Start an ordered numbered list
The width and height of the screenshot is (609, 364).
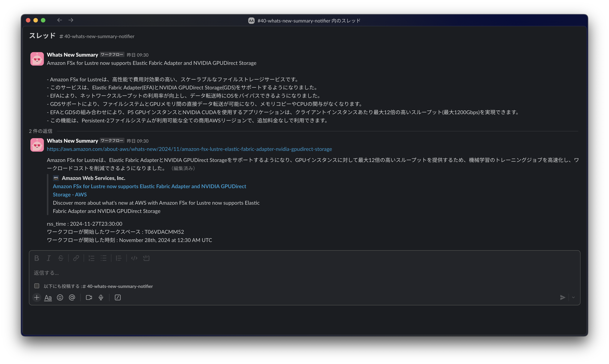coord(91,258)
